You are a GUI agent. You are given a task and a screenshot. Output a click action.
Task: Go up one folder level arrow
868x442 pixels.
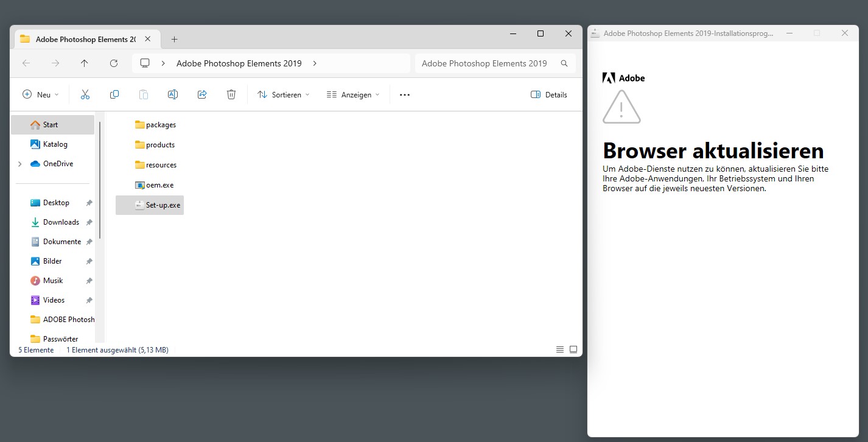(x=85, y=63)
